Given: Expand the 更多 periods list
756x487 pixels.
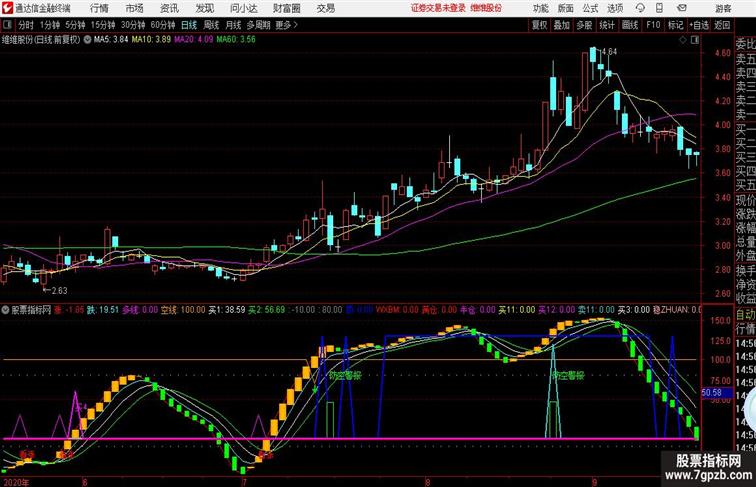Looking at the screenshot, I should click(x=286, y=25).
